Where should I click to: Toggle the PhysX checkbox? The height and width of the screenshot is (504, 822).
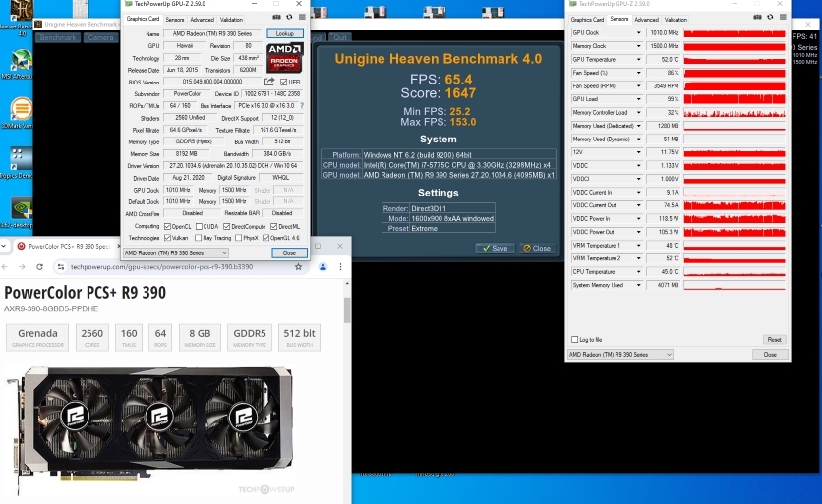click(239, 238)
